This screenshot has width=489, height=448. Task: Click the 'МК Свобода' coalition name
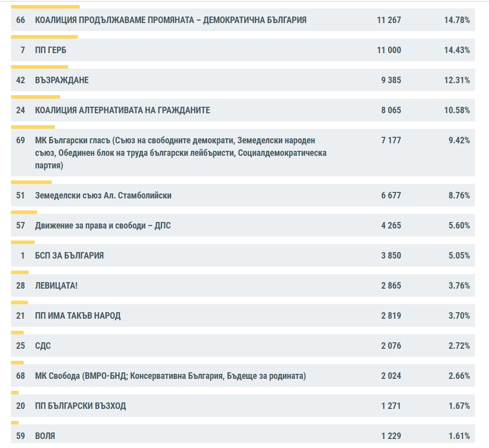(171, 376)
